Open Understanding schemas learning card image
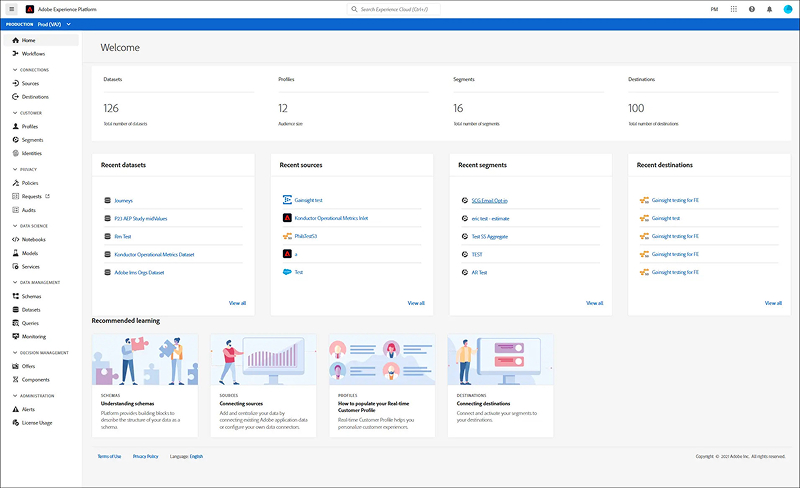This screenshot has height=488, width=800. pos(145,359)
